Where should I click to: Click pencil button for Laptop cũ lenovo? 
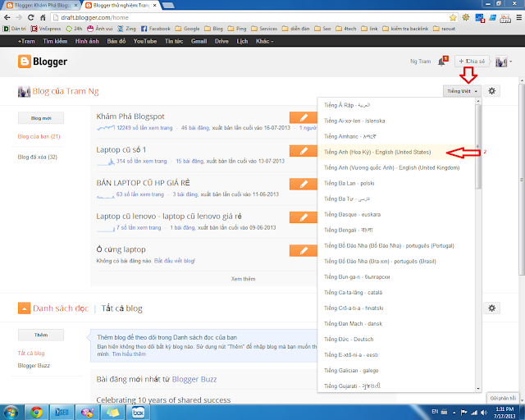tap(304, 217)
